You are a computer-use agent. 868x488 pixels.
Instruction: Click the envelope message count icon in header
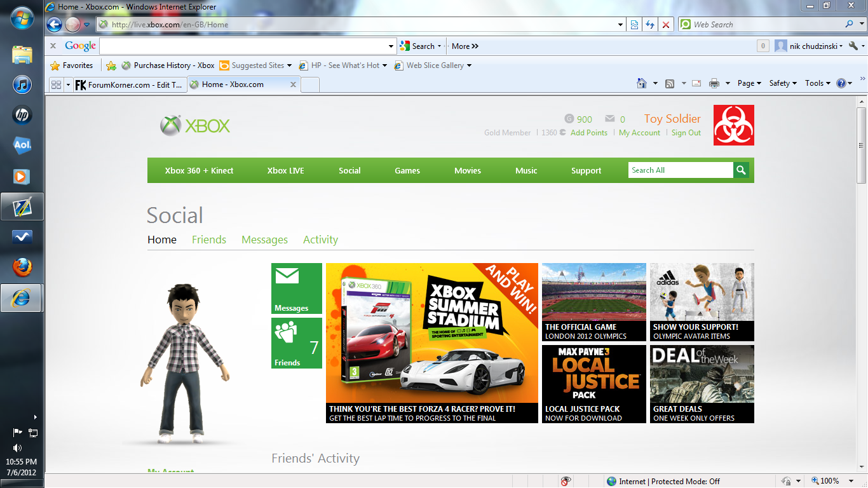[610, 119]
